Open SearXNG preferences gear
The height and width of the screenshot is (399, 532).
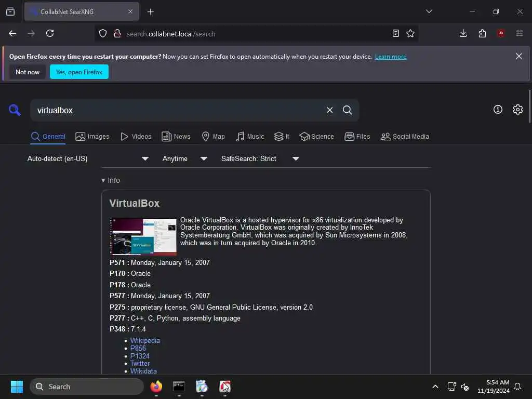coord(518,109)
